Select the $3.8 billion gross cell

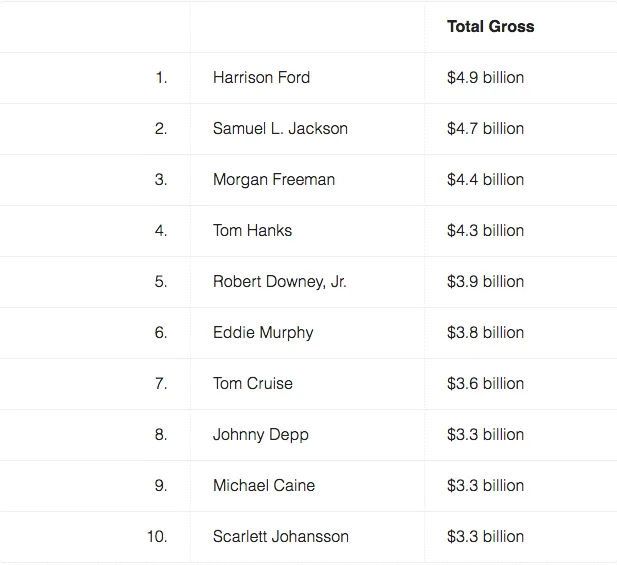(x=485, y=333)
